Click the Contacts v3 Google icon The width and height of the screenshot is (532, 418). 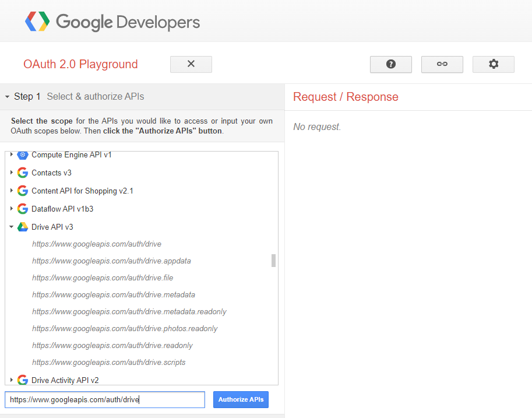pyautogui.click(x=23, y=173)
